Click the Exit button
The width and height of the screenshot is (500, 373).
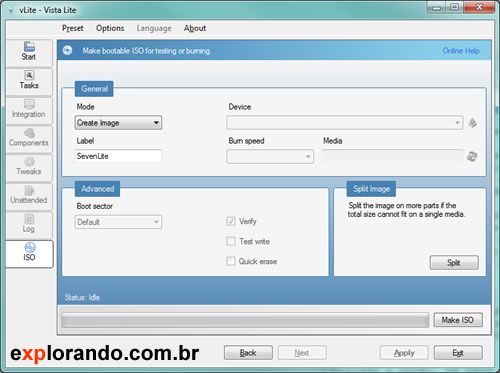[458, 353]
